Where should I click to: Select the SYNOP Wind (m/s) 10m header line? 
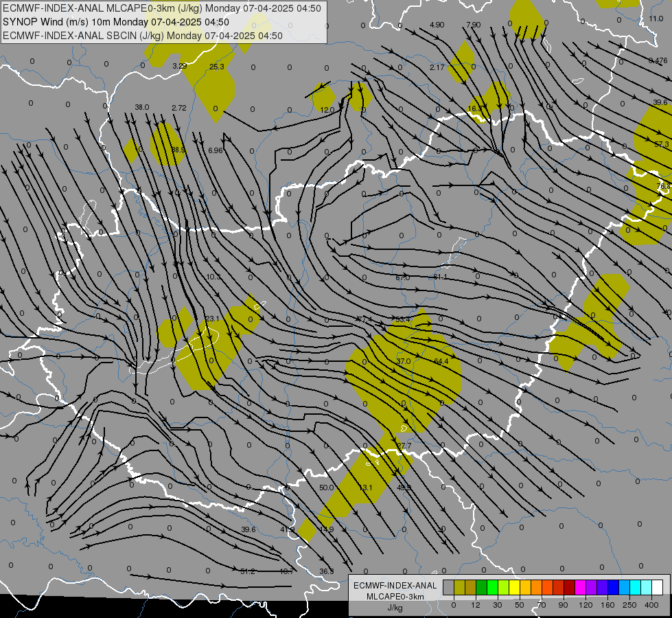pyautogui.click(x=116, y=22)
